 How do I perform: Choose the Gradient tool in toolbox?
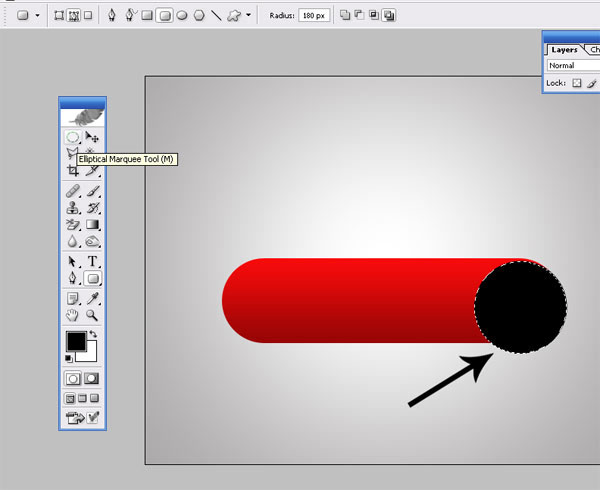pos(92,225)
